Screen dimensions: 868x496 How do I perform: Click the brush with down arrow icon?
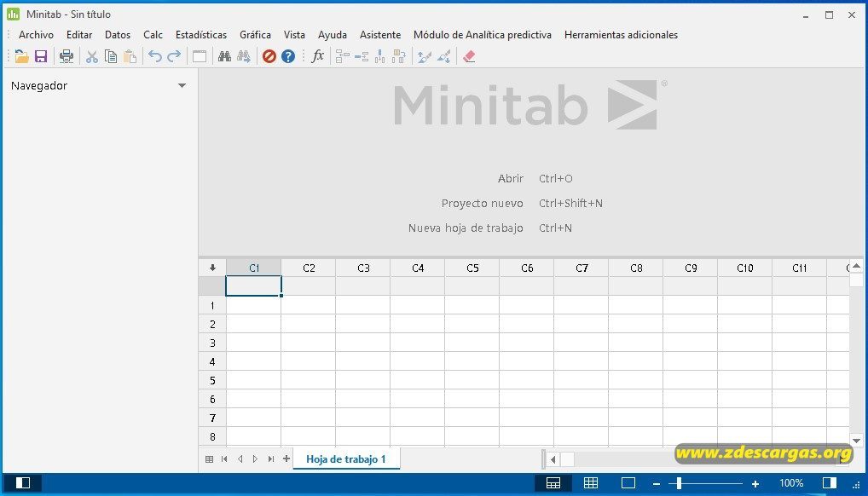click(443, 56)
